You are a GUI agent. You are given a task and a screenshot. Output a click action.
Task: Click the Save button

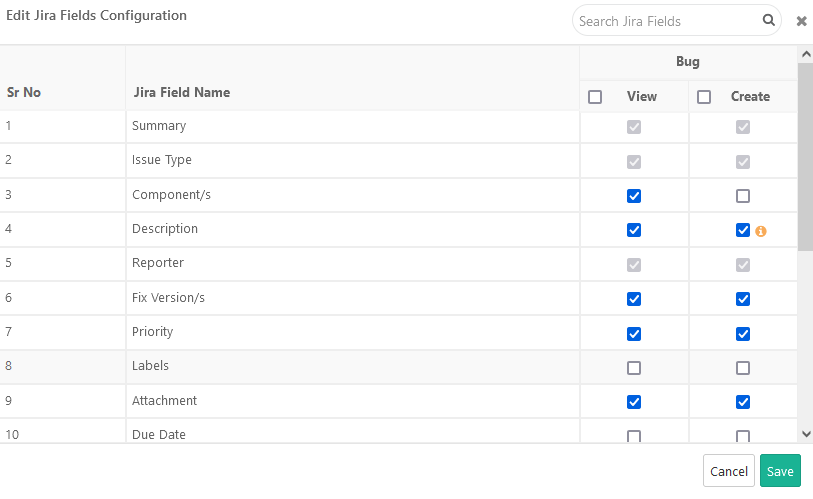click(x=780, y=471)
